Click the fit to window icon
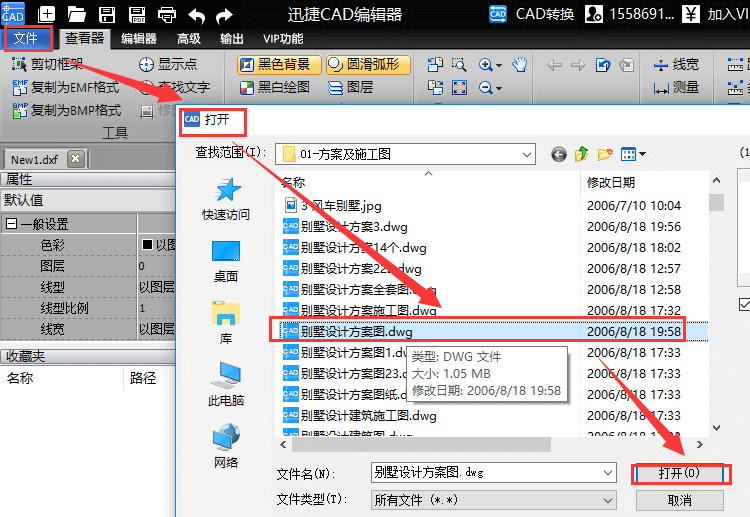Image resolution: width=750 pixels, height=517 pixels. [459, 88]
